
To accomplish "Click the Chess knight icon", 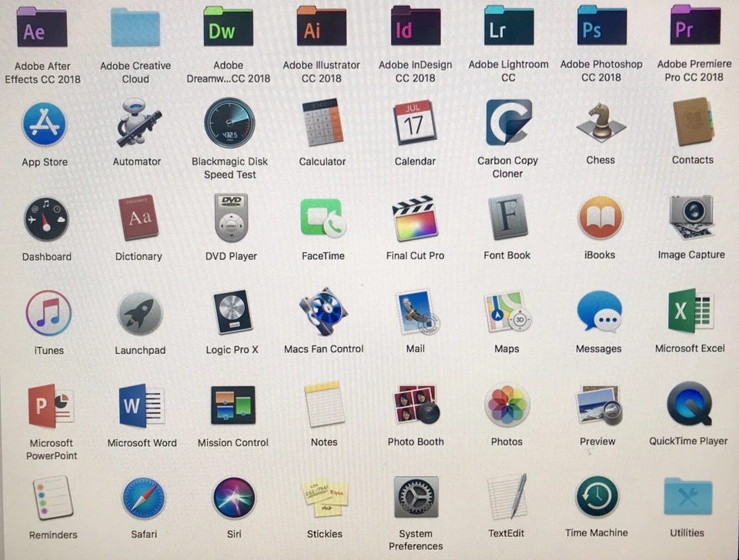I will click(x=600, y=122).
